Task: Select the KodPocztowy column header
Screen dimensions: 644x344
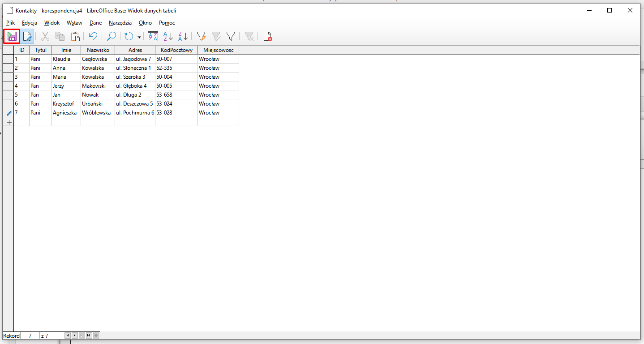Action: coord(176,50)
